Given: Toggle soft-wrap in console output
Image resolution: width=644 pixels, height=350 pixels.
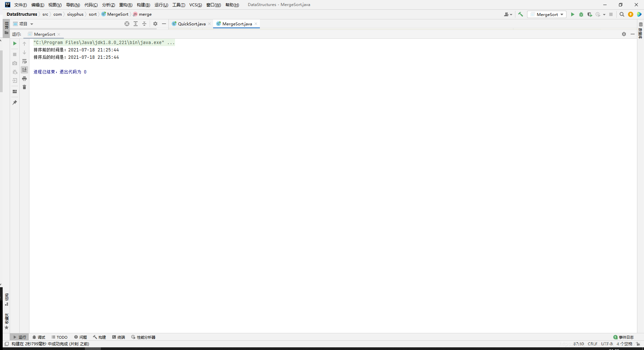Looking at the screenshot, I should pyautogui.click(x=24, y=61).
